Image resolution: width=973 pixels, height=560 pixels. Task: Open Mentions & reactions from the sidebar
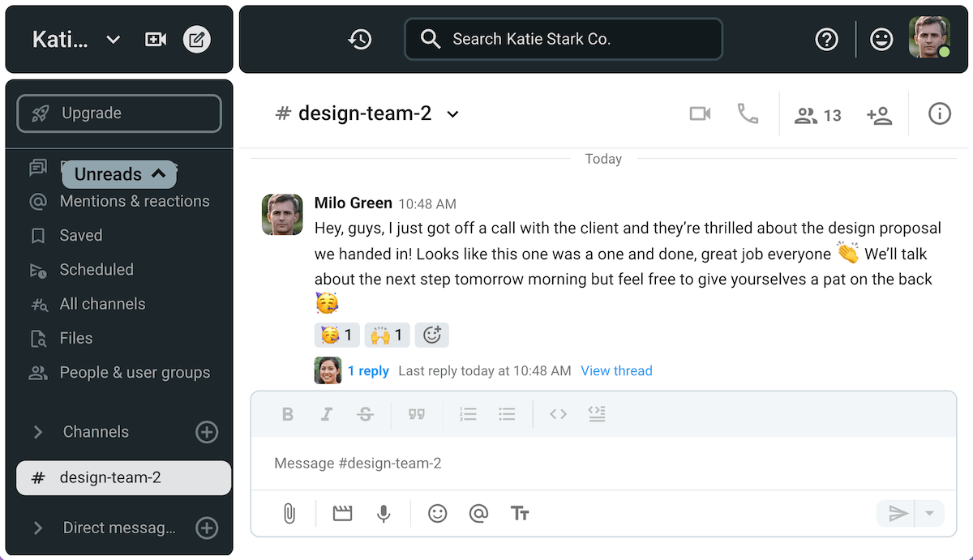[135, 201]
